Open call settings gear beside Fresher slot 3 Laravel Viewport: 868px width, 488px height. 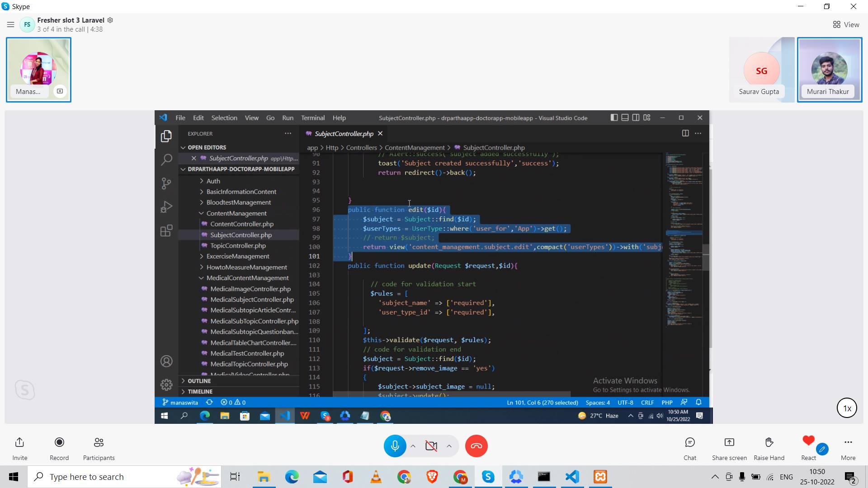110,20
